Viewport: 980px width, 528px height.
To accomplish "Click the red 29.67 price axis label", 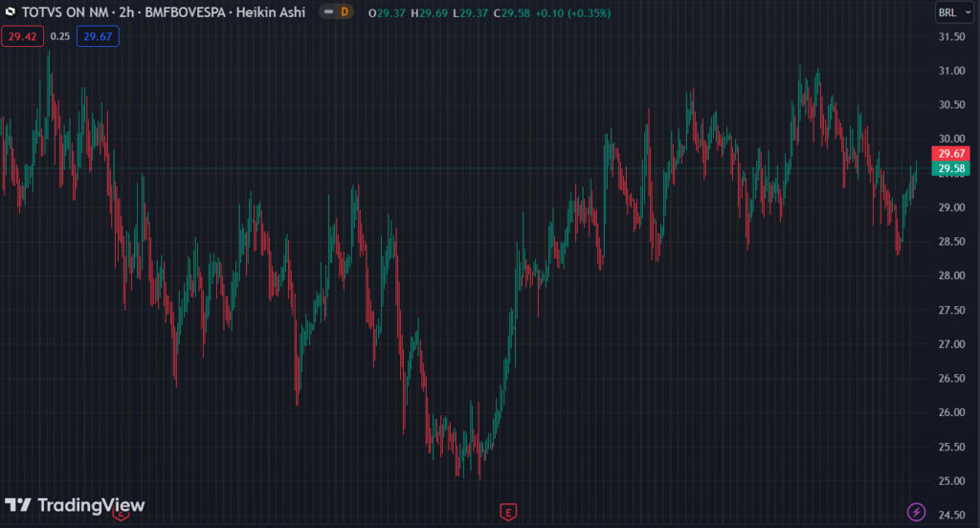I will (x=951, y=153).
